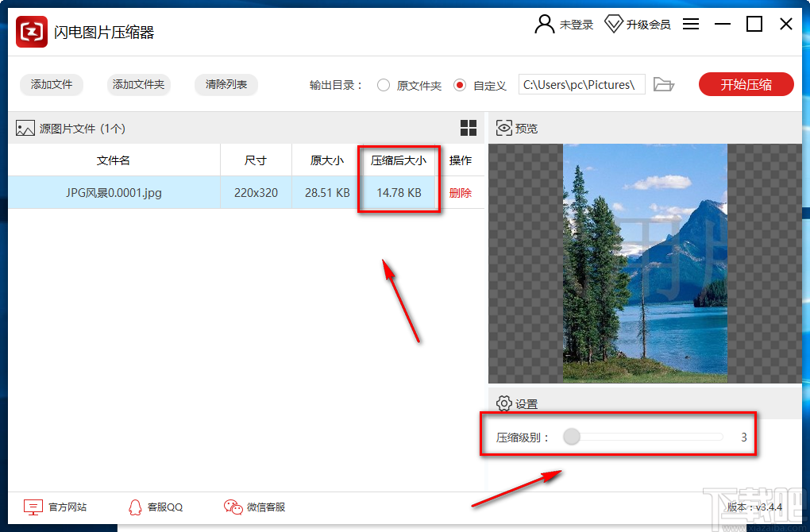
Task: Click the 220x320 size cell
Action: [x=256, y=193]
